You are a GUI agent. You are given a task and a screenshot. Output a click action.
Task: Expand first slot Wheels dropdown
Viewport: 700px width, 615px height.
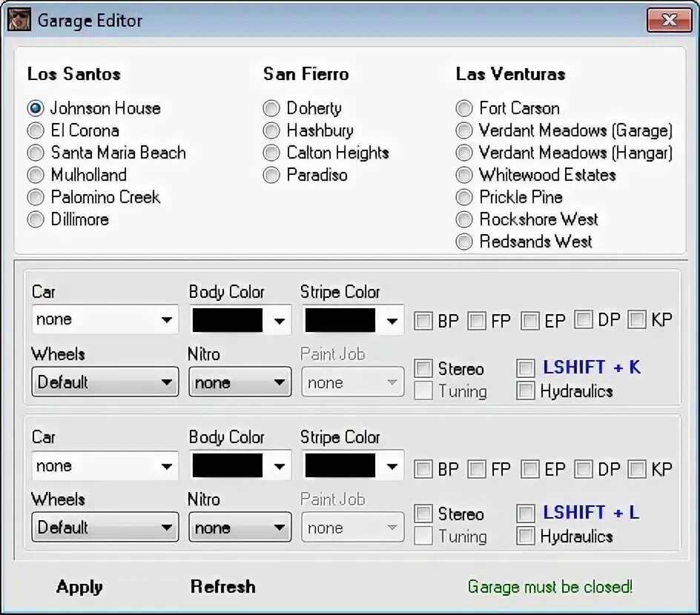point(105,382)
